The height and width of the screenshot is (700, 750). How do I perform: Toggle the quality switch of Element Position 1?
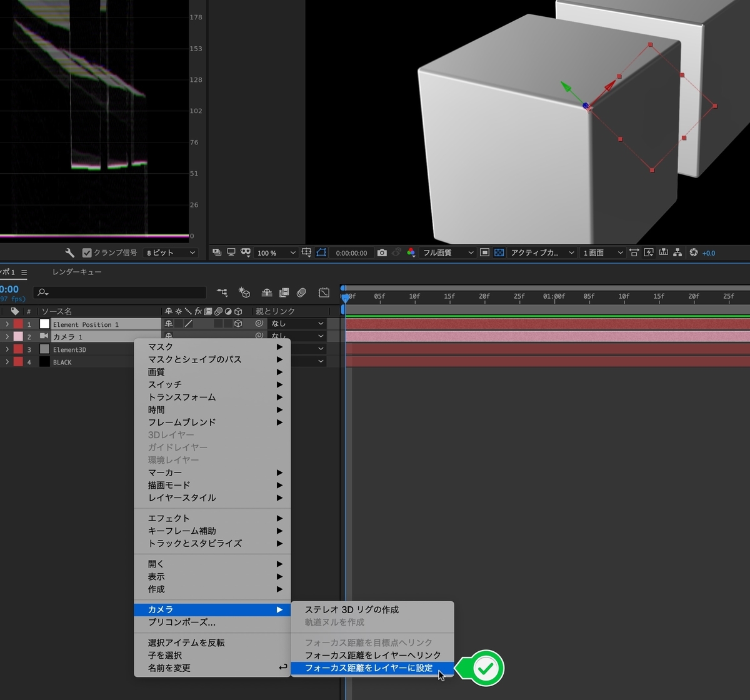point(188,324)
